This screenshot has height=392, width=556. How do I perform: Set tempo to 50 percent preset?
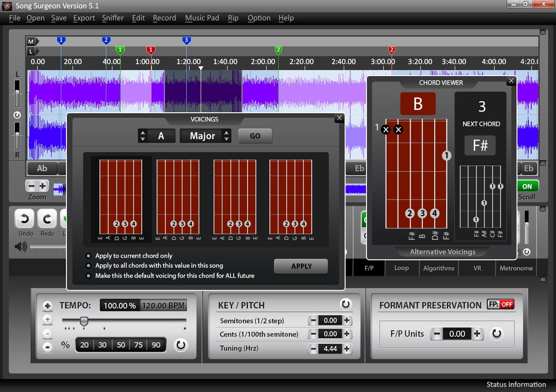[x=121, y=345]
